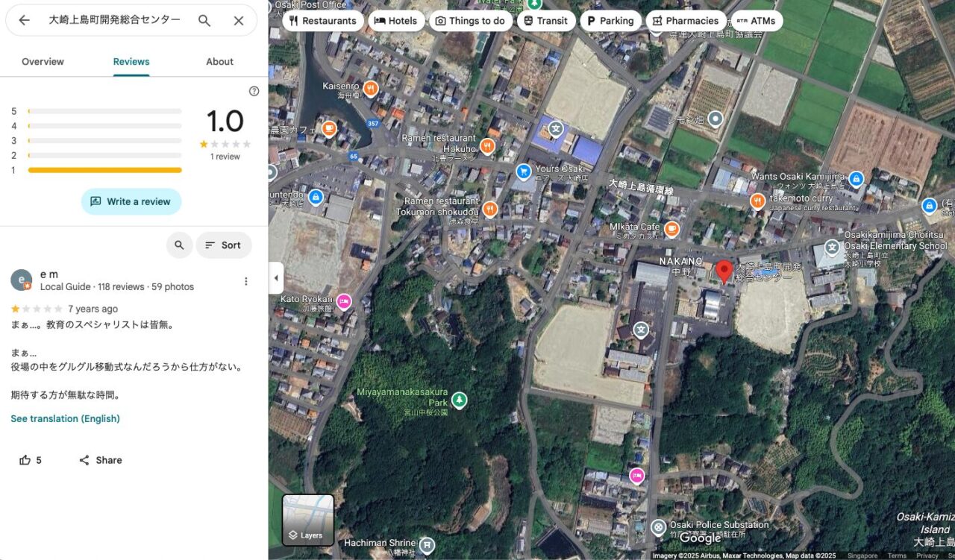Select the Reviews tab
Viewport: 955px width, 560px height.
coord(131,62)
